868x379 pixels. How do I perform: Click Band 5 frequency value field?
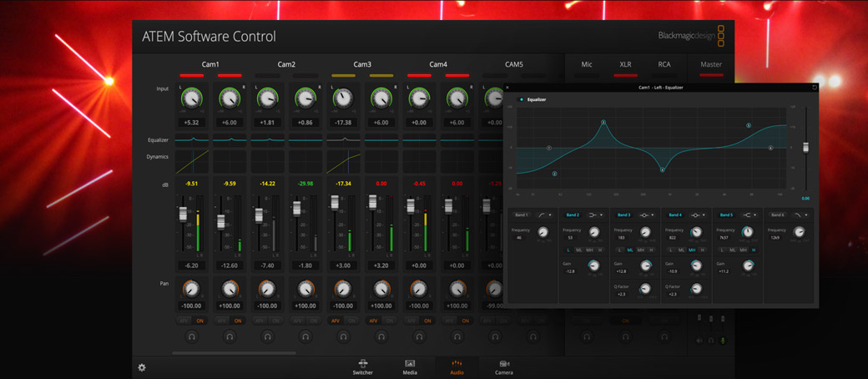tap(726, 237)
